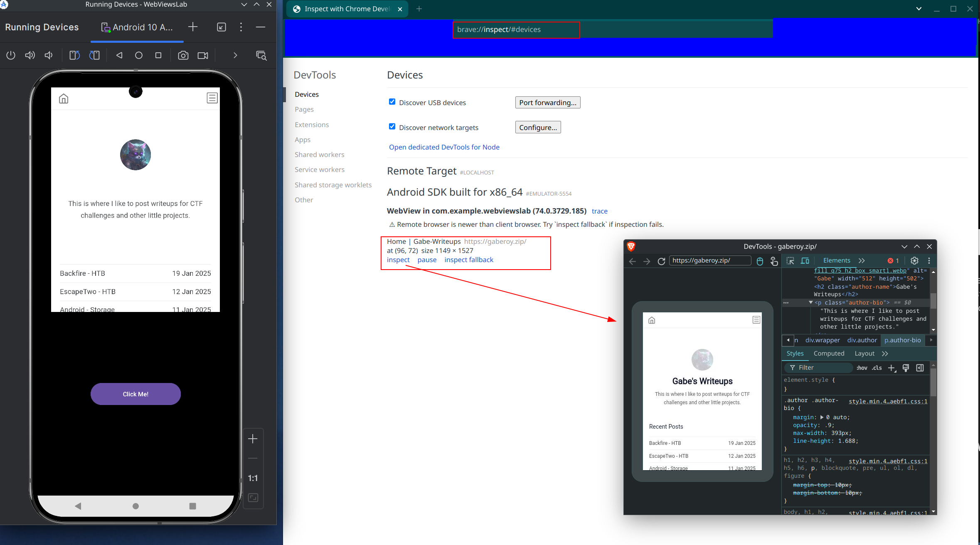This screenshot has width=980, height=545.
Task: Toggle the computed styles sidebar icon
Action: click(920, 368)
